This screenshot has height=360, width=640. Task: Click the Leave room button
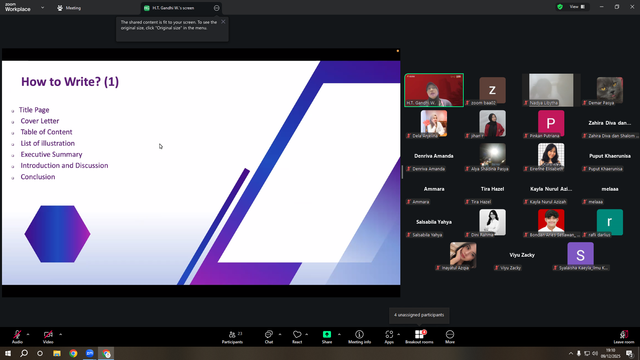pos(624,337)
